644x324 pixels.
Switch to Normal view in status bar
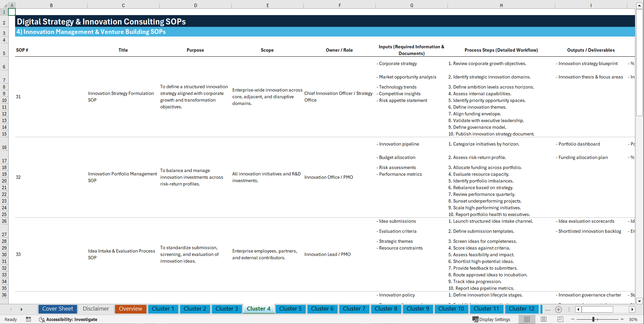point(527,319)
